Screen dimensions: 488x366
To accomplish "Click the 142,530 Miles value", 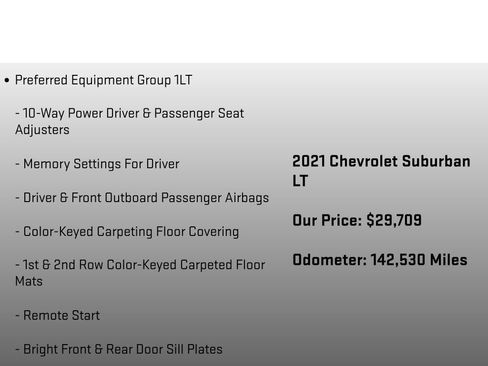I will (419, 260).
